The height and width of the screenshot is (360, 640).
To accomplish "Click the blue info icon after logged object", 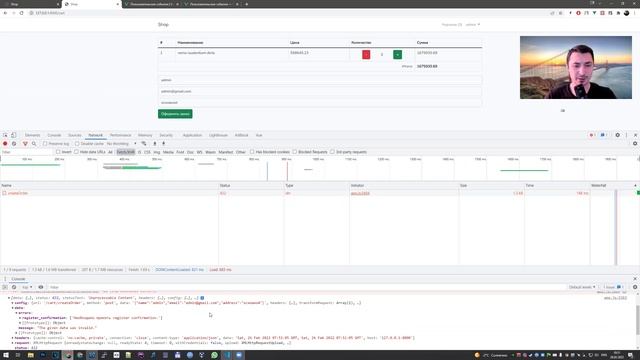I will 202,298.
